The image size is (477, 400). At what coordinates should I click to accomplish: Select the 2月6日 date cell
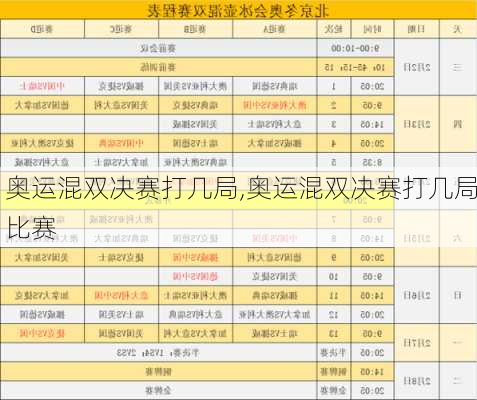417,295
